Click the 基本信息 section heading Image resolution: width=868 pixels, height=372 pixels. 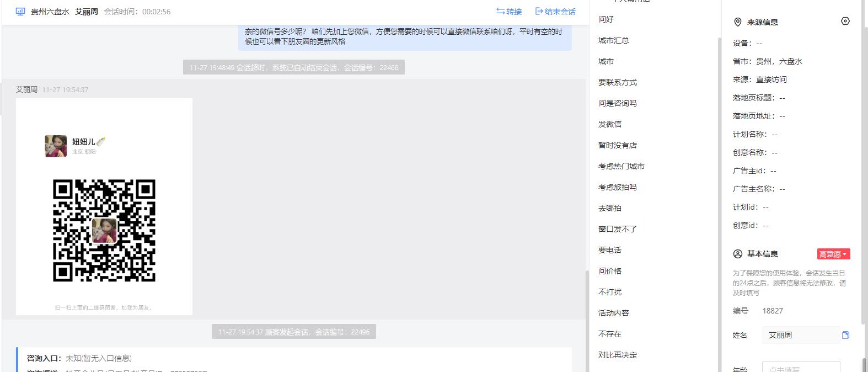pyautogui.click(x=763, y=254)
